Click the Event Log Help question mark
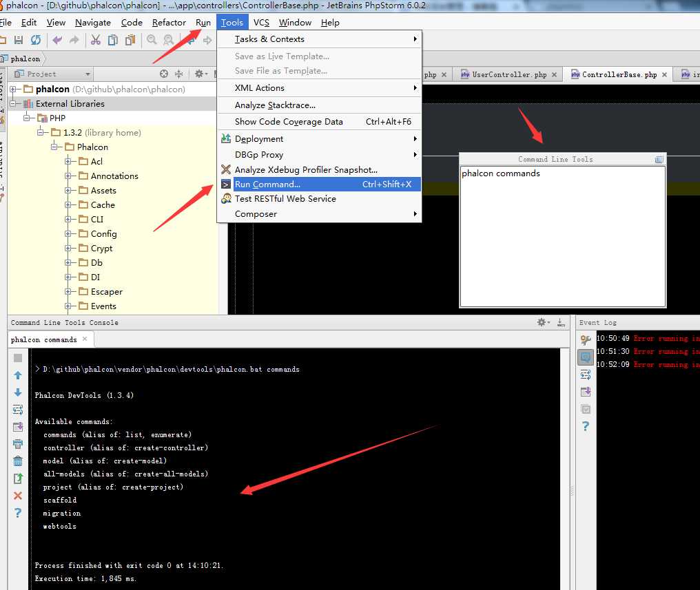The height and width of the screenshot is (590, 700). click(586, 426)
